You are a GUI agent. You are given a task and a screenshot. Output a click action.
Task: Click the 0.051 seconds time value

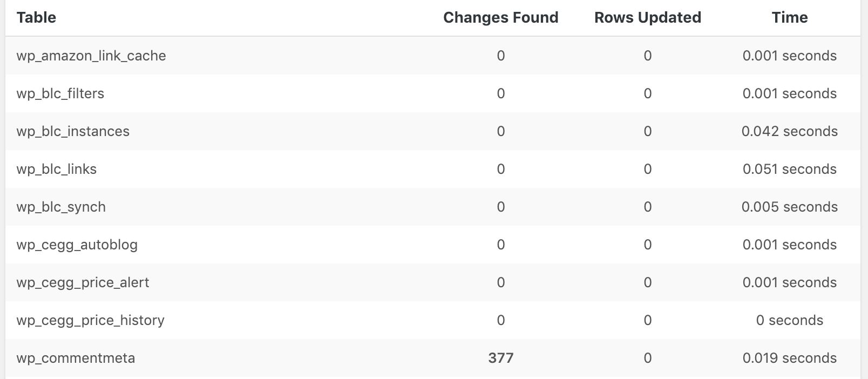[790, 169]
